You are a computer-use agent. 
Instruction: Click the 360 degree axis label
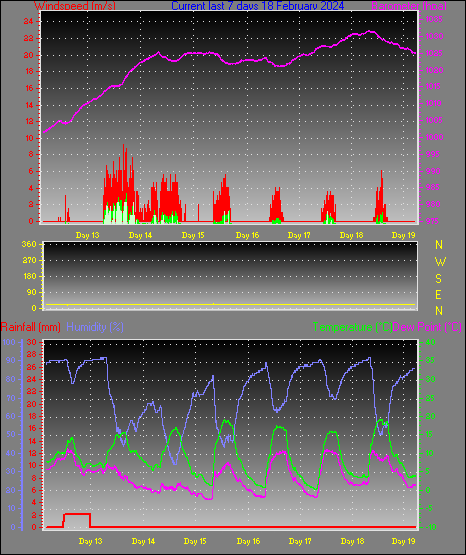pos(29,244)
